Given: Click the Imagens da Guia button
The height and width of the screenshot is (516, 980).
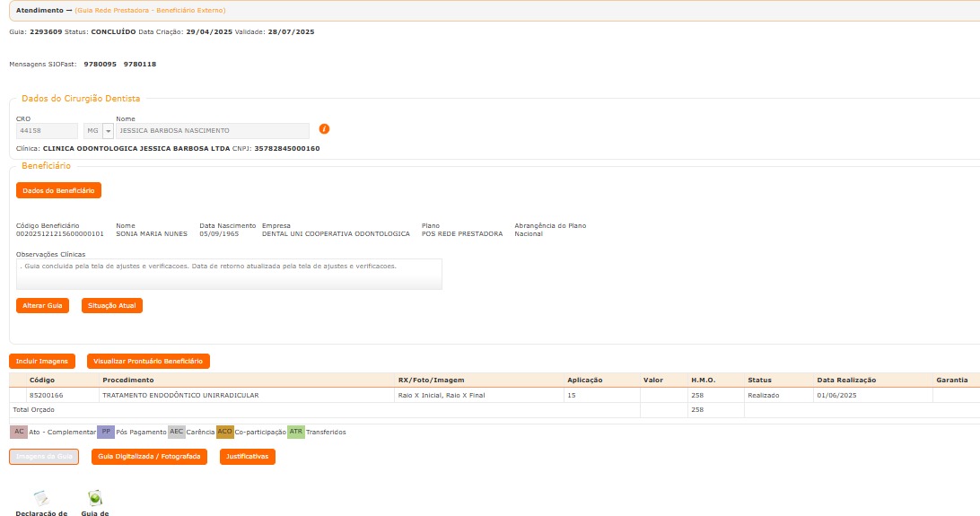Looking at the screenshot, I should tap(44, 457).
